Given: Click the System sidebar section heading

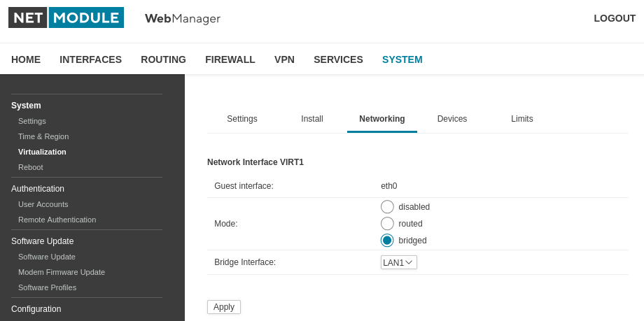Looking at the screenshot, I should point(26,106).
